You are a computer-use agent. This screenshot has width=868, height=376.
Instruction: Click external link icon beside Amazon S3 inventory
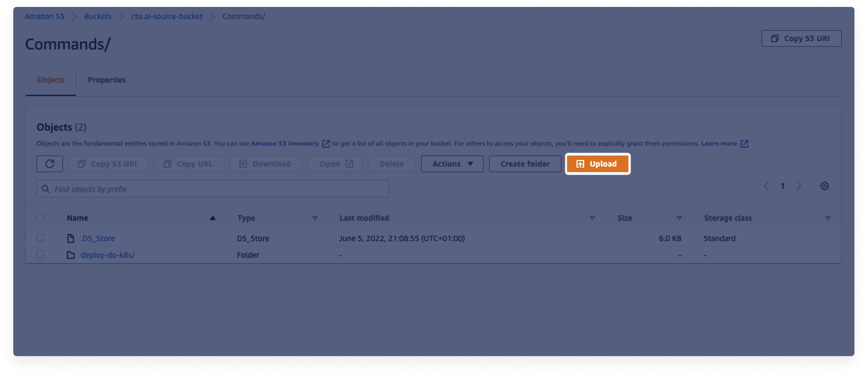point(326,144)
